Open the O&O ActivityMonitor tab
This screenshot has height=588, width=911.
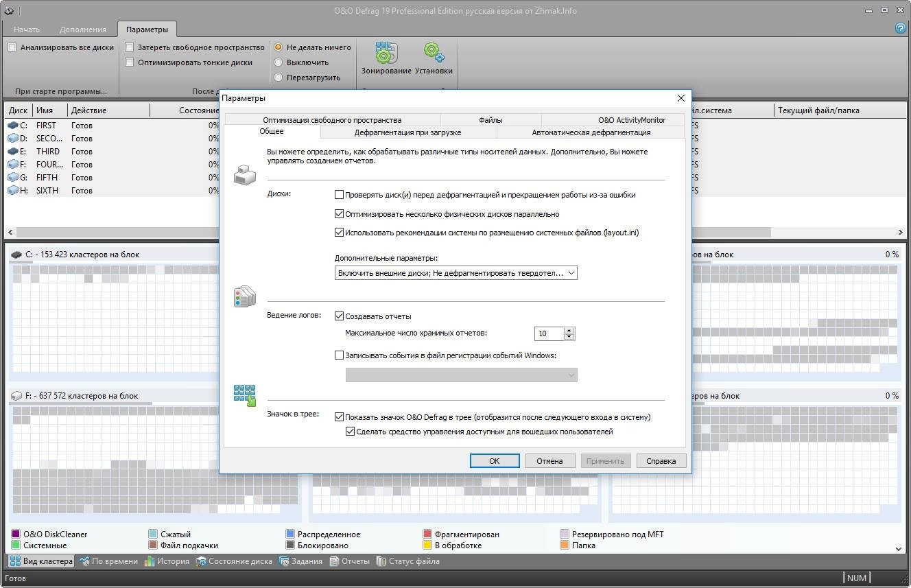(x=632, y=120)
